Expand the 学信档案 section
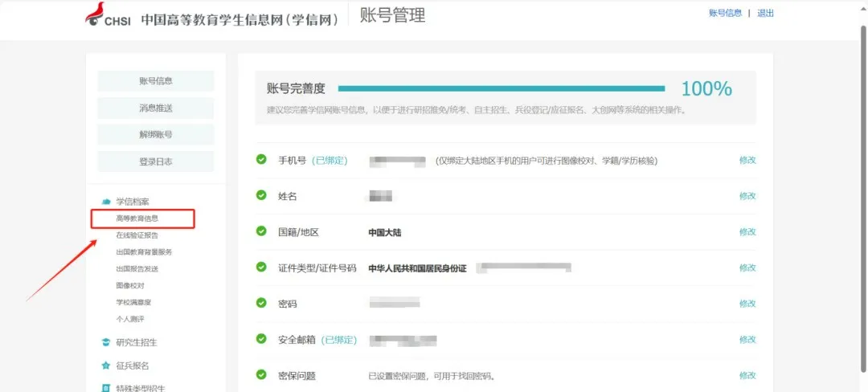Screen dimensions: 868x392 coord(133,202)
